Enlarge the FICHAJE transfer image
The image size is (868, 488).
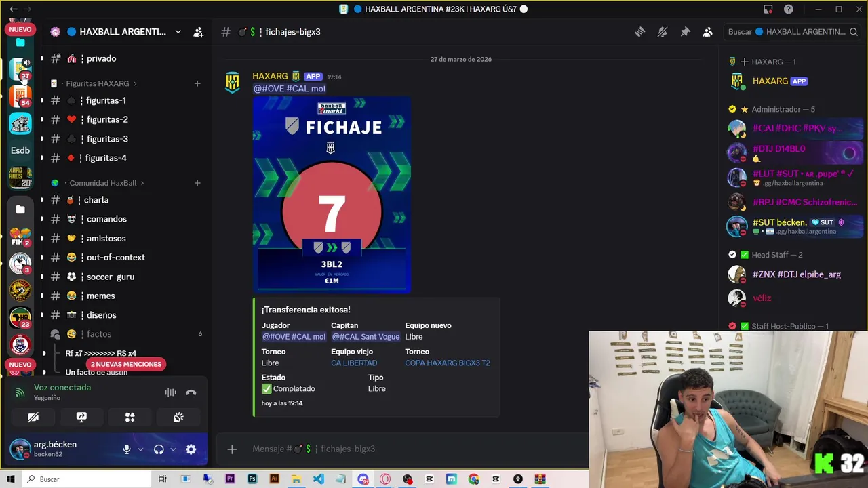click(332, 195)
